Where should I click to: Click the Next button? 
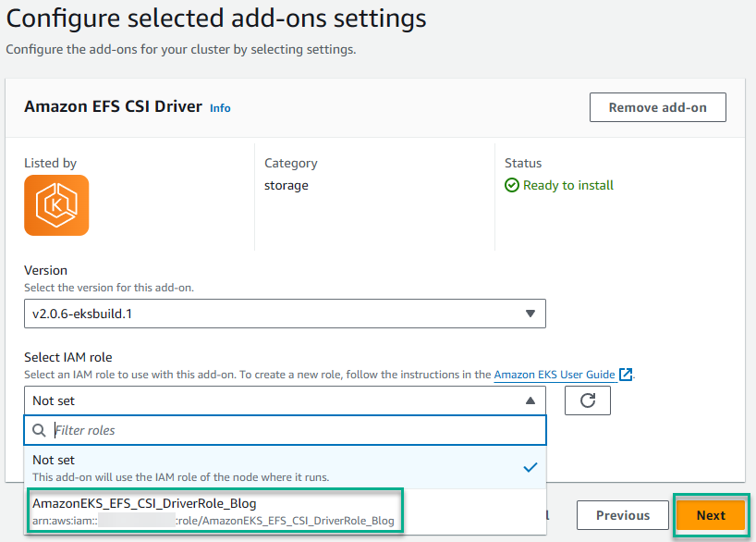(711, 515)
